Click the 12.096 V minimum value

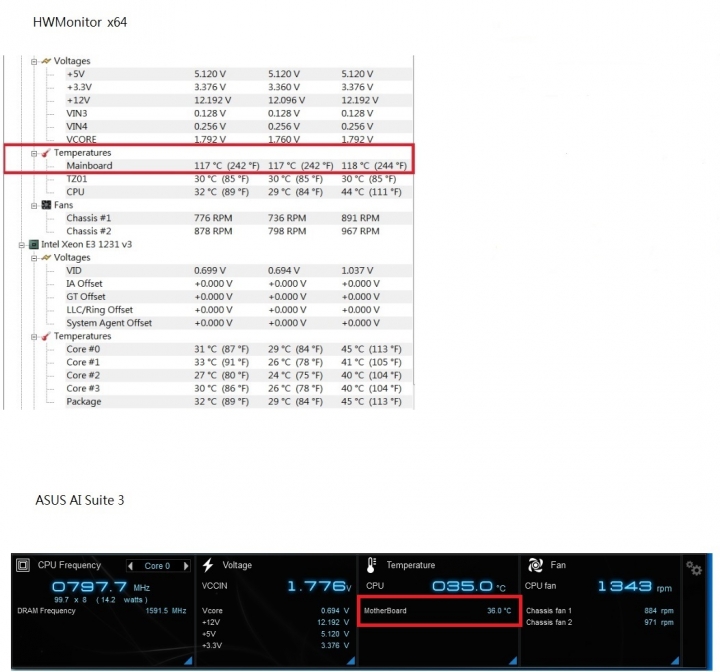(x=286, y=100)
